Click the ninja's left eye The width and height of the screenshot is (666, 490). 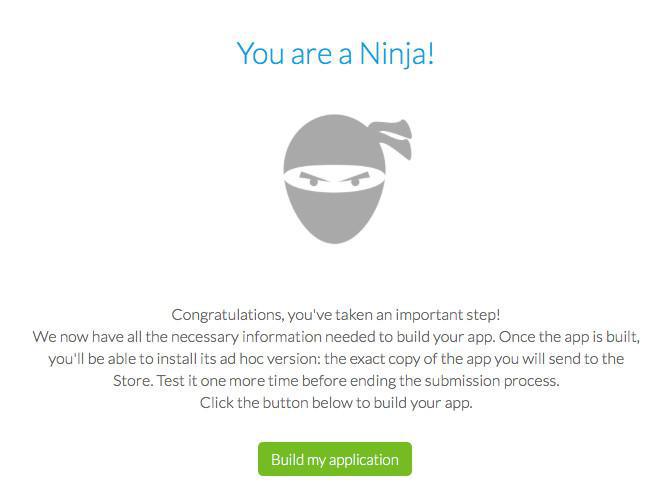click(314, 181)
